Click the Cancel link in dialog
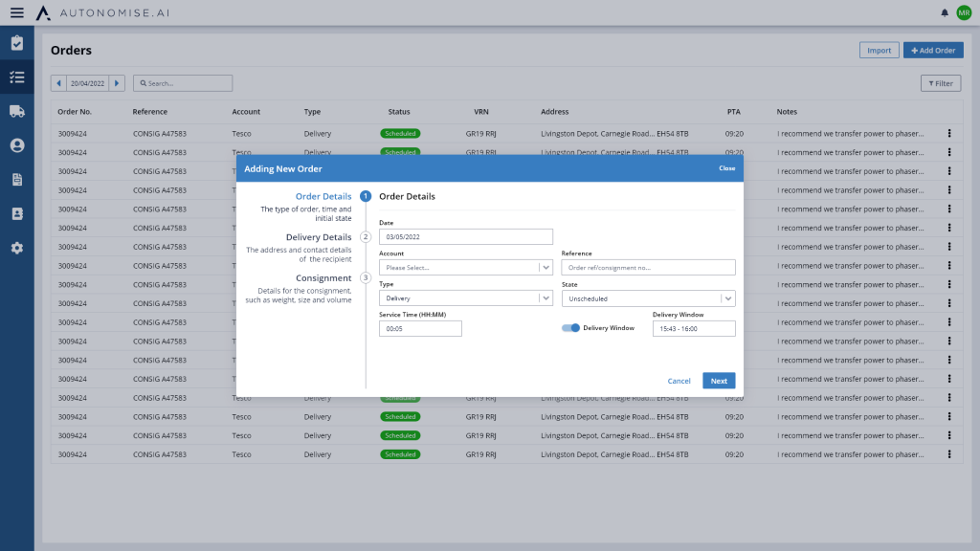This screenshot has width=980, height=551. [x=679, y=381]
